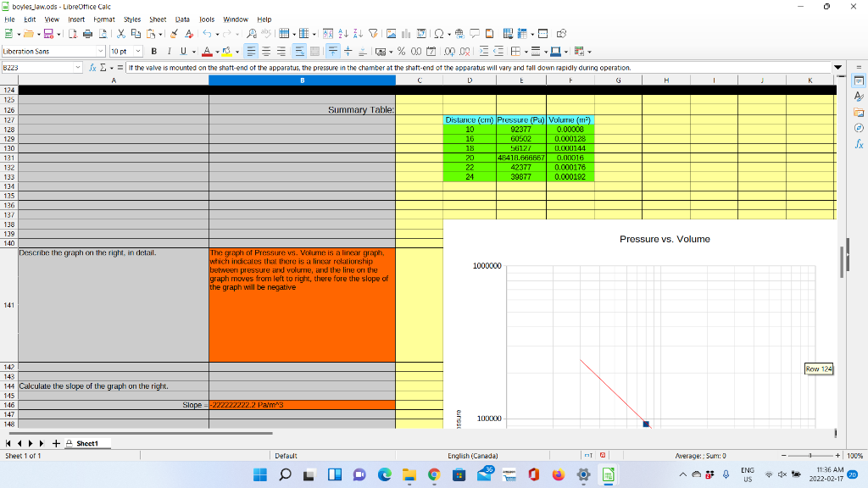Select the Insert Chart tool
Screen dimensions: 868x488
point(404,34)
